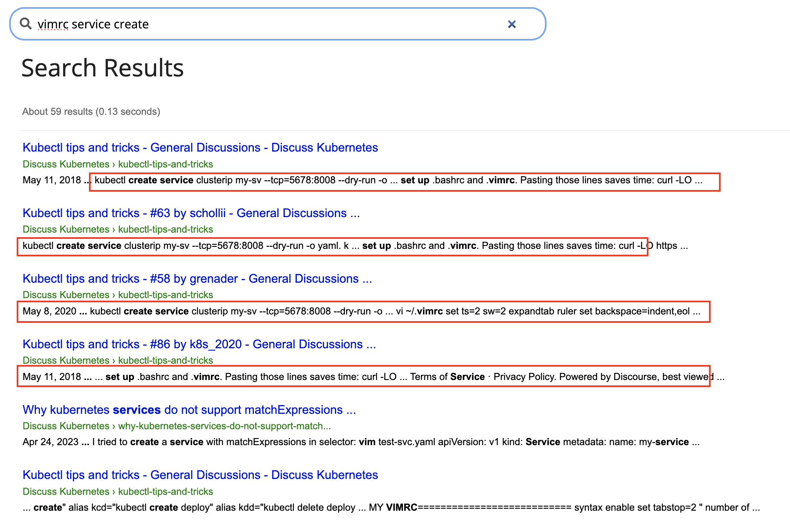Click the 'Search Results' heading

[x=102, y=68]
